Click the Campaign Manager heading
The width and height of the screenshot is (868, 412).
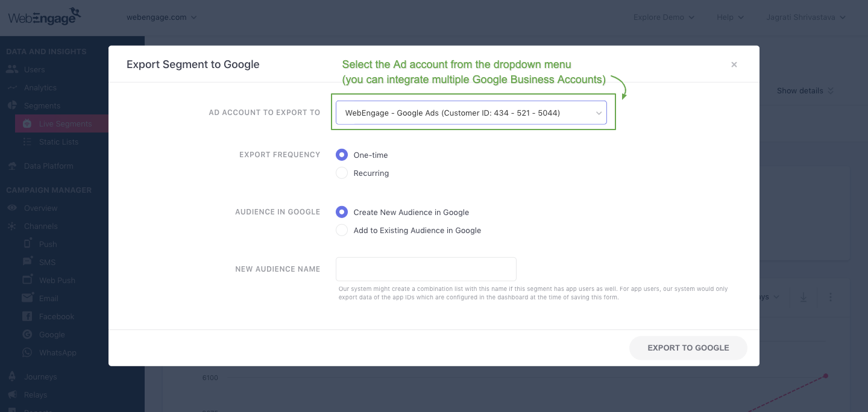pos(49,190)
